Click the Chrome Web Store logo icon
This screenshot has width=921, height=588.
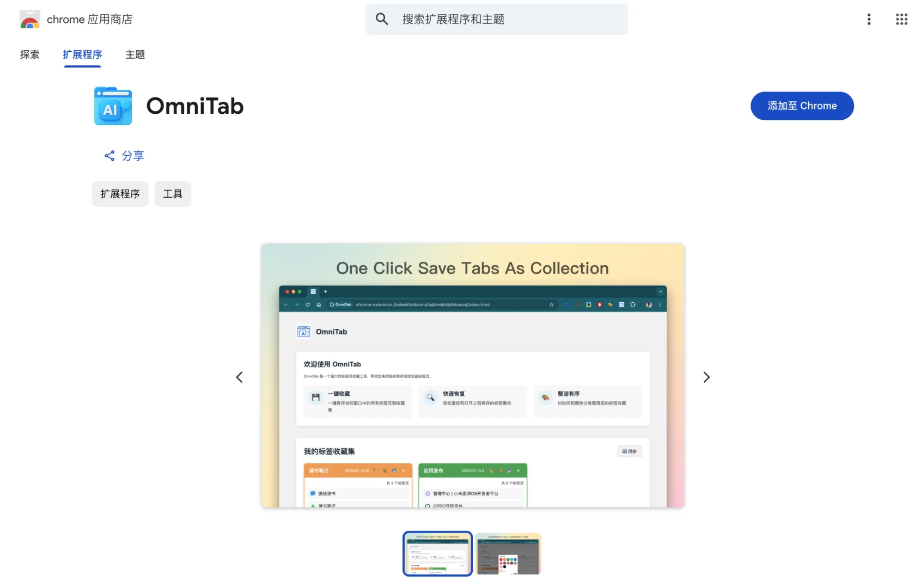(29, 19)
